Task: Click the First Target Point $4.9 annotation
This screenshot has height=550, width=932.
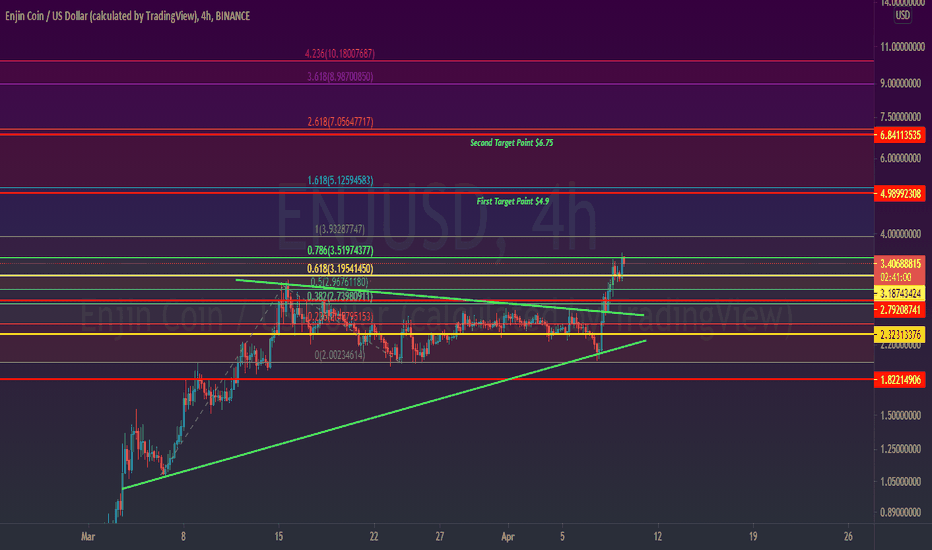Action: click(x=512, y=201)
